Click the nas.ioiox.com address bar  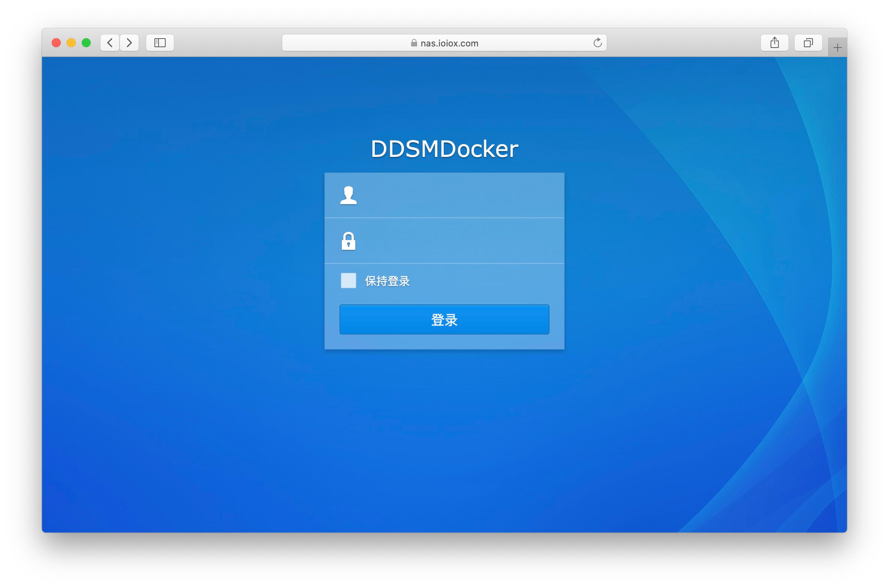[449, 43]
